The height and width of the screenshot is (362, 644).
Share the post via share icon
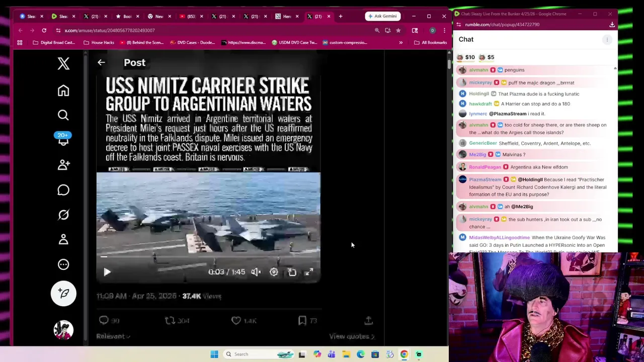tap(368, 320)
